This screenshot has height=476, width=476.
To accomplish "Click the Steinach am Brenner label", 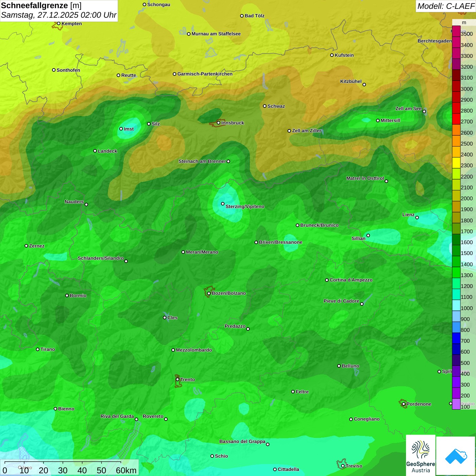I will click(202, 161).
